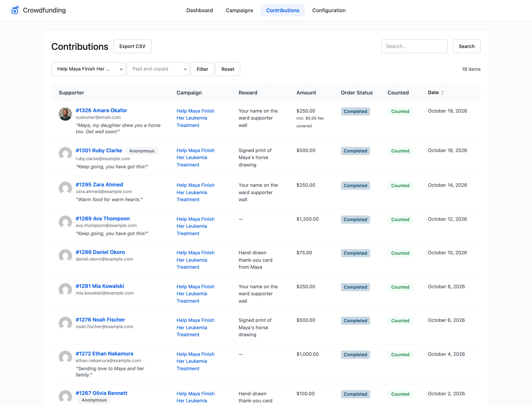Open campaign link in Daniel Okoro's row
The width and height of the screenshot is (532, 406).
[x=195, y=260]
